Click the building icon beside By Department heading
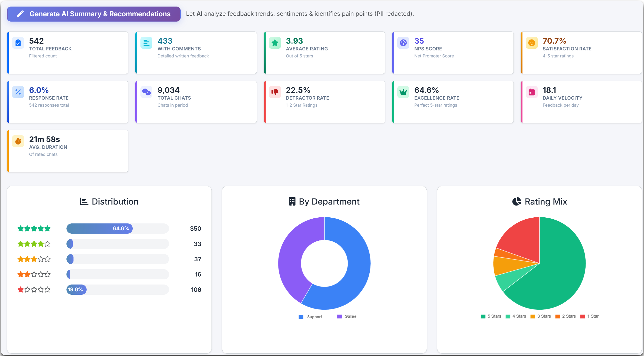Image resolution: width=644 pixels, height=356 pixels. [292, 201]
